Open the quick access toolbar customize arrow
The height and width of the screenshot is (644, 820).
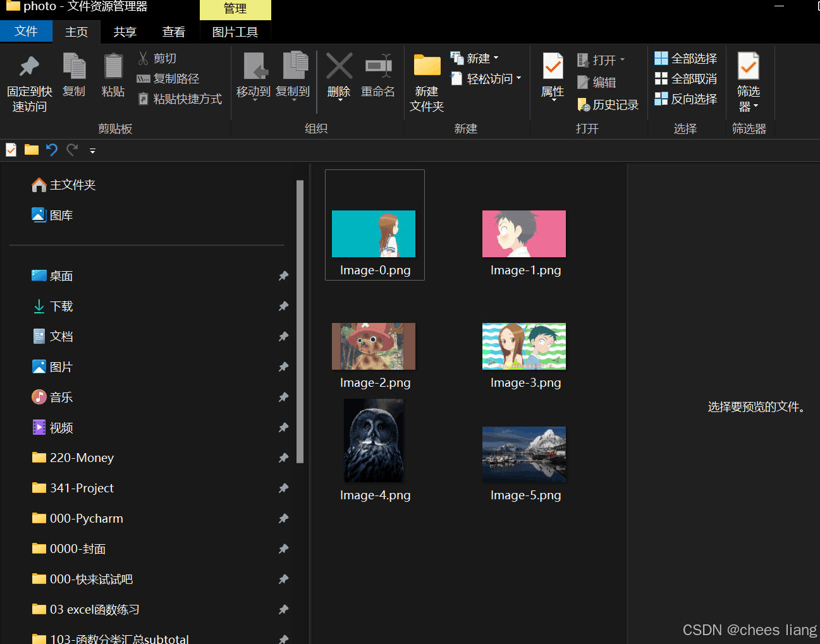92,150
